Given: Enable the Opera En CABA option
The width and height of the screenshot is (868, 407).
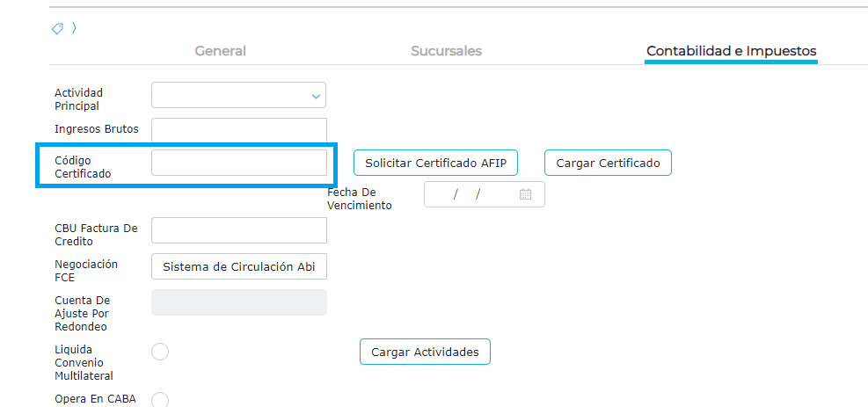Looking at the screenshot, I should coord(160,400).
